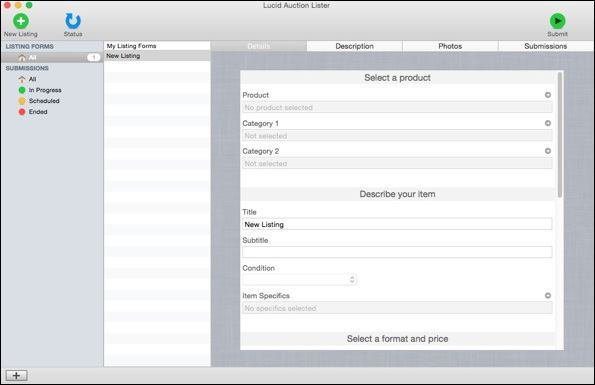Click the round button next to Category 1
595x385 pixels.
coord(548,123)
